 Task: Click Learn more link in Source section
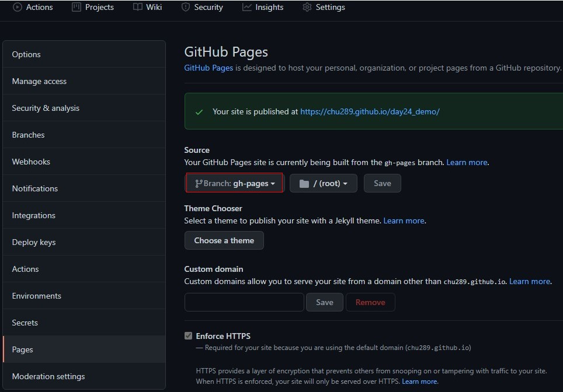[x=467, y=162]
